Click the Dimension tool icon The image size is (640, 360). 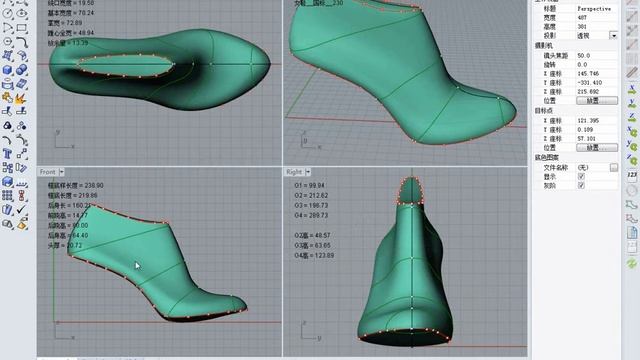pos(22,182)
